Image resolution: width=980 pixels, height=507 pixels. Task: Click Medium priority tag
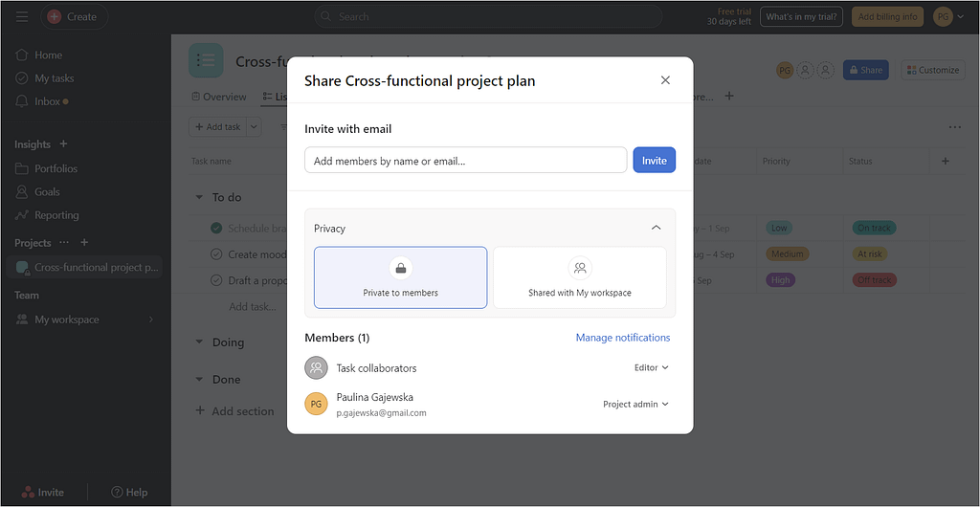(x=788, y=254)
